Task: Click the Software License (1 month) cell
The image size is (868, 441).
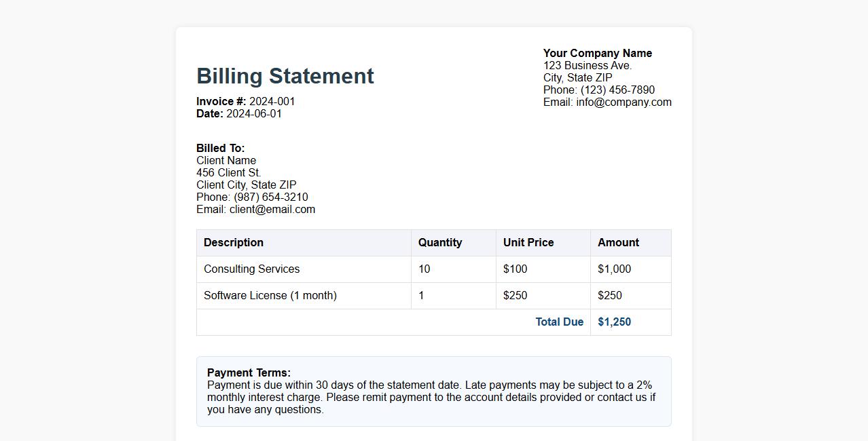Action: point(269,295)
